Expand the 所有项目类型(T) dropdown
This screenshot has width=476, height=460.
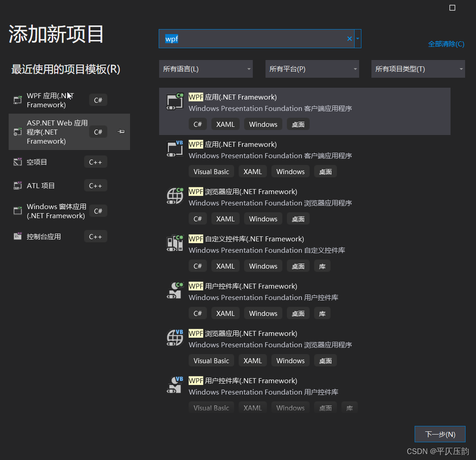(x=418, y=69)
